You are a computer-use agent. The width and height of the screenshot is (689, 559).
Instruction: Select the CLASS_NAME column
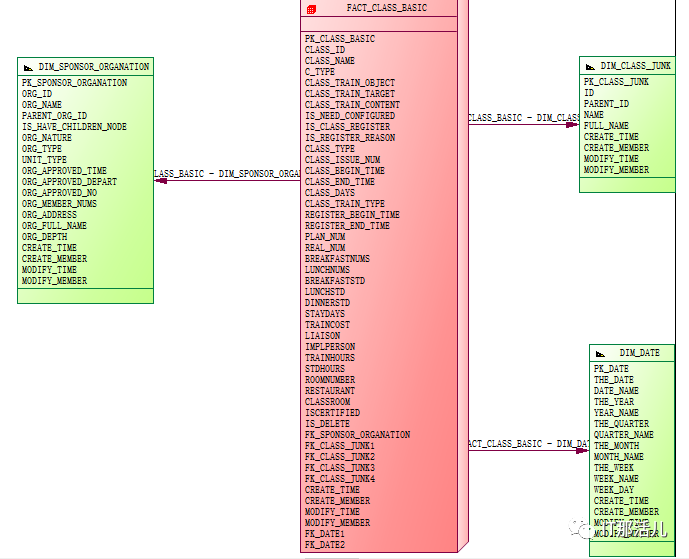(x=330, y=61)
